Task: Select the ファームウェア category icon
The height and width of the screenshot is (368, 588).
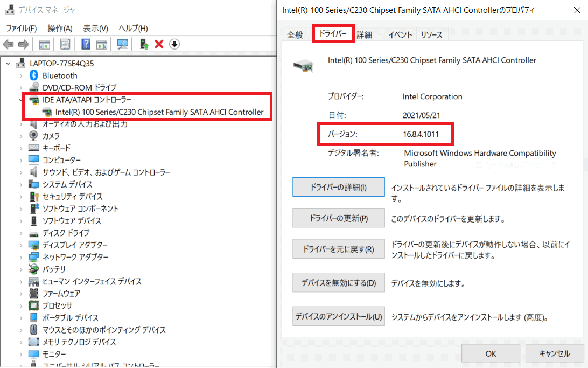Action: click(x=34, y=293)
